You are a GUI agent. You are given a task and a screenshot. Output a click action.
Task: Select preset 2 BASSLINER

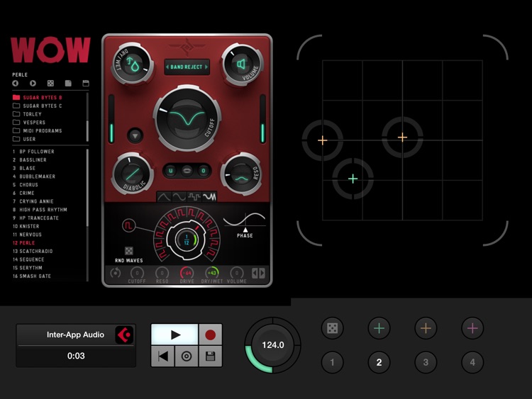click(x=30, y=159)
